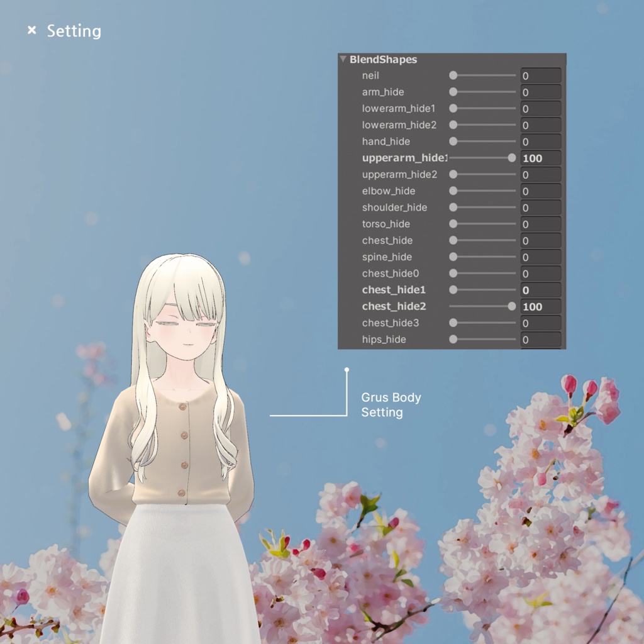Select the upperarm_hide1 value box showing 100
This screenshot has height=644, width=644.
click(x=540, y=158)
